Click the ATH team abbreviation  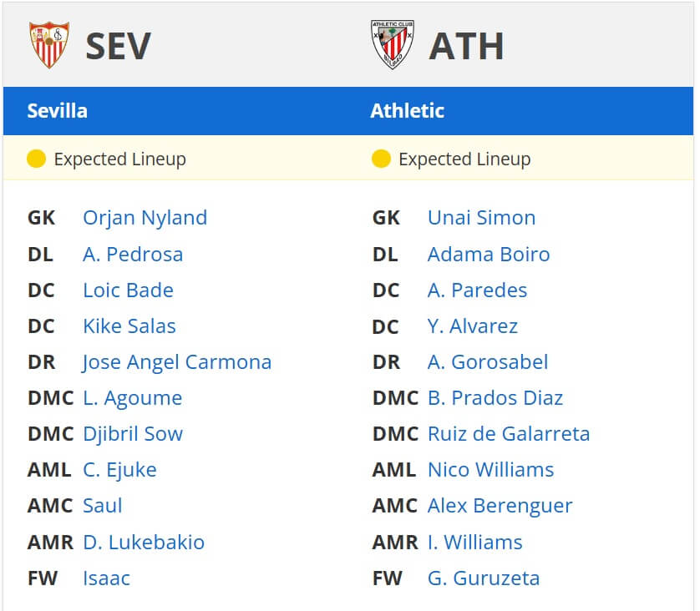(x=466, y=46)
